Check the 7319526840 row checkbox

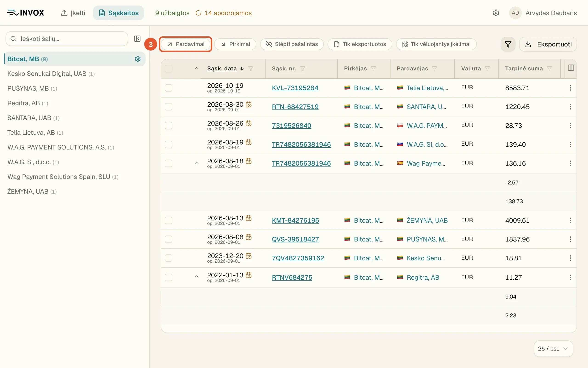point(169,126)
